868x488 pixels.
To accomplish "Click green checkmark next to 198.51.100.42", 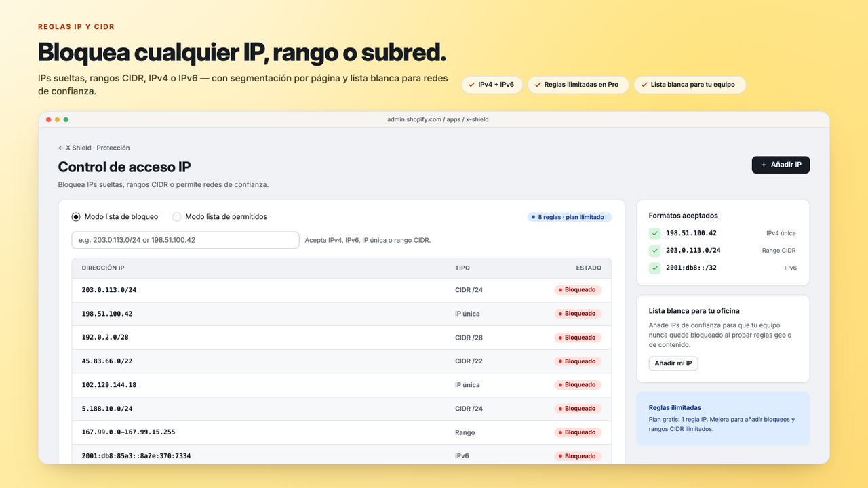I will click(x=654, y=233).
